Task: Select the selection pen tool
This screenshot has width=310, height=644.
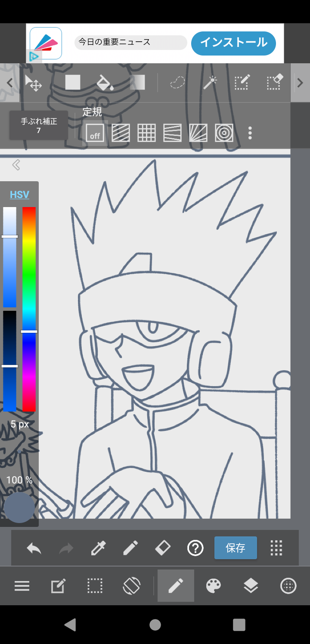Action: point(242,82)
